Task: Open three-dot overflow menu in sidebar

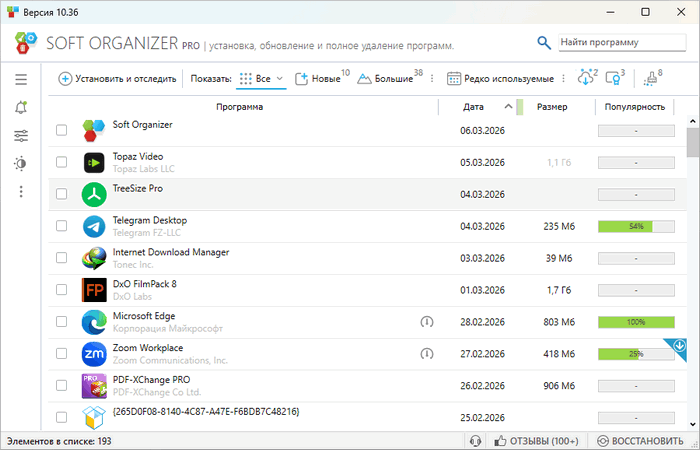Action: [x=21, y=191]
